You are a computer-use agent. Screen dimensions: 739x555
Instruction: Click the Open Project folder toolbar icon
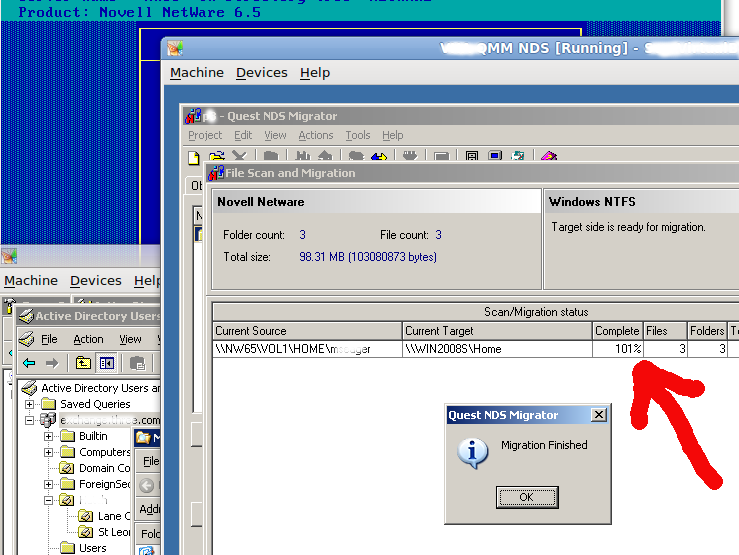(217, 156)
